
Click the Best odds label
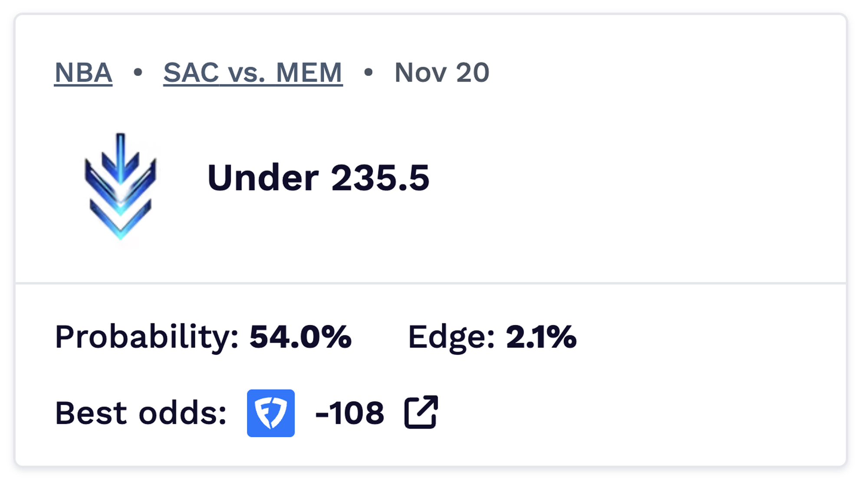click(141, 413)
